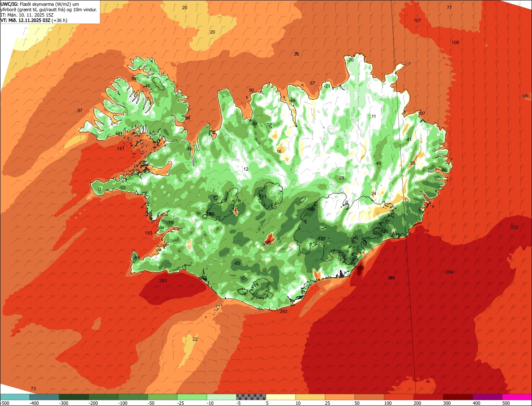Viewport: 532px width, 406px height.
Task: Click the map value 28 in the eastern highlands
Action: [342, 178]
